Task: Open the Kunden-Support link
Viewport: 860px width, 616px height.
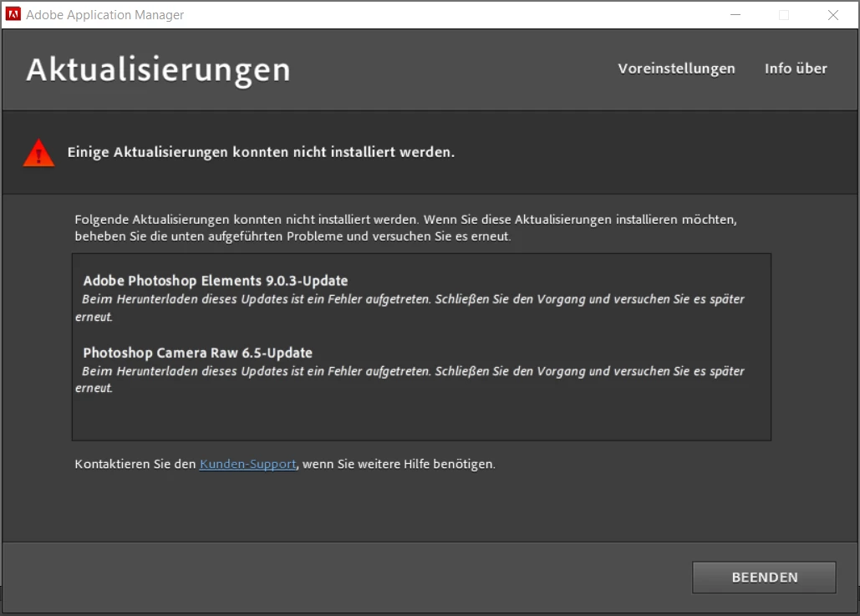Action: pos(248,464)
